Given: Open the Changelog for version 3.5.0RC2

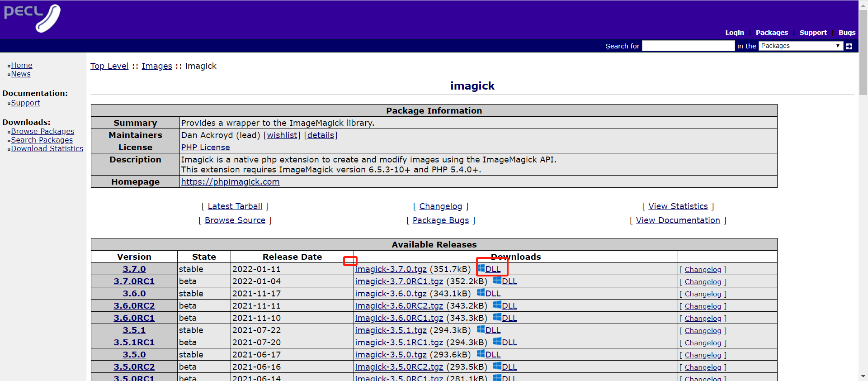Looking at the screenshot, I should 703,367.
